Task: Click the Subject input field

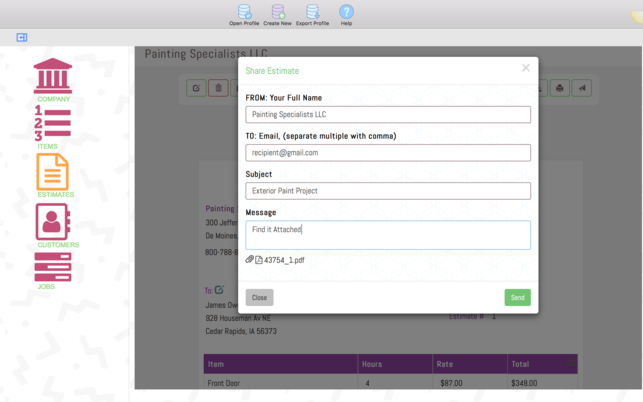Action: click(388, 191)
